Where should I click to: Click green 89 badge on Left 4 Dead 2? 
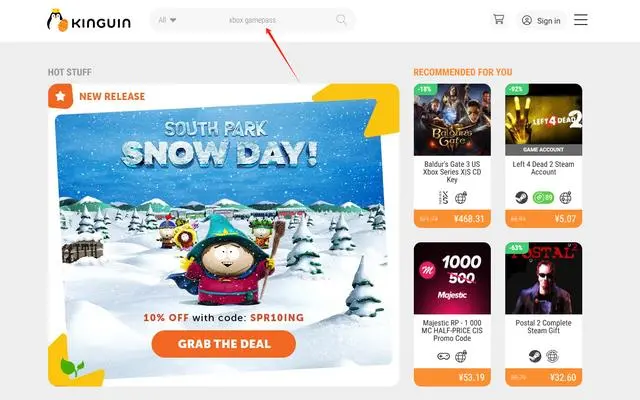(x=543, y=198)
